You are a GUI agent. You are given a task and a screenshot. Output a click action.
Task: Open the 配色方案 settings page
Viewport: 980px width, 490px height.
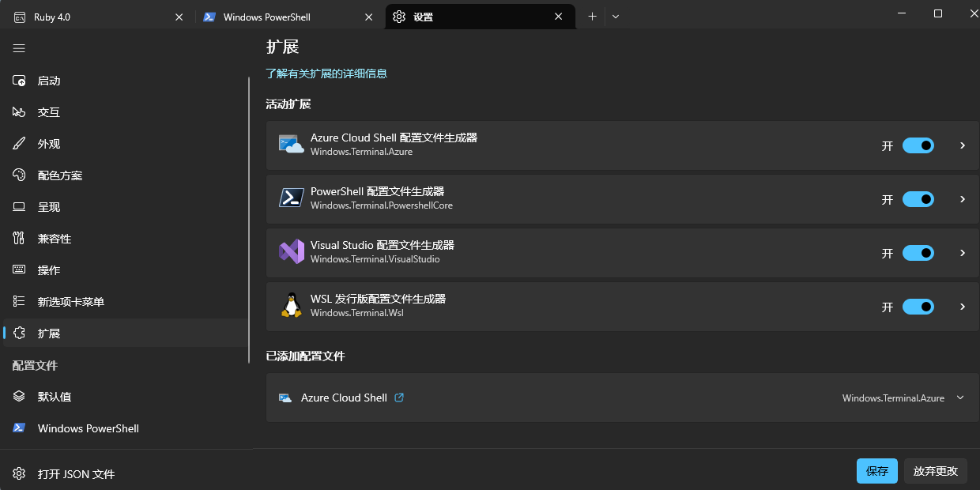(x=126, y=175)
